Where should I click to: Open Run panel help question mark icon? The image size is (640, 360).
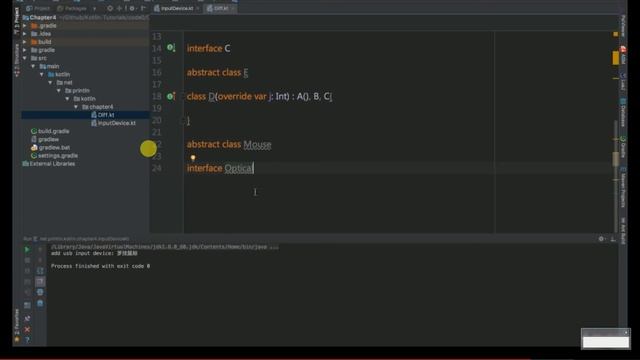click(27, 340)
